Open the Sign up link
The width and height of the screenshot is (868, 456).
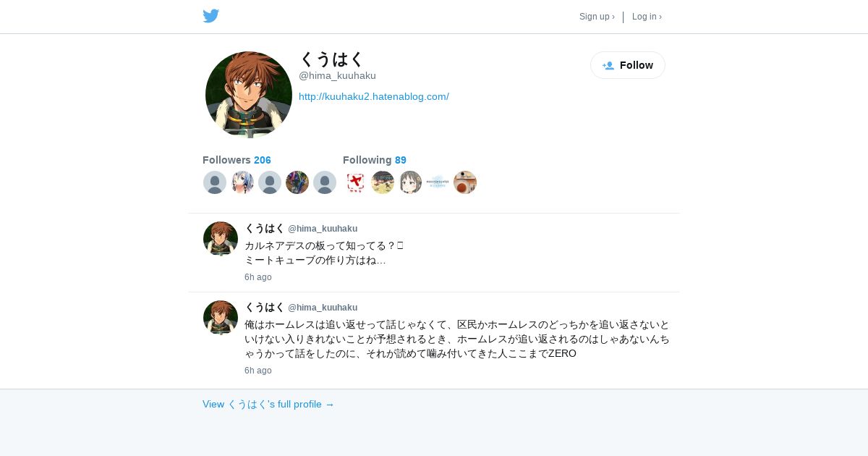(597, 17)
